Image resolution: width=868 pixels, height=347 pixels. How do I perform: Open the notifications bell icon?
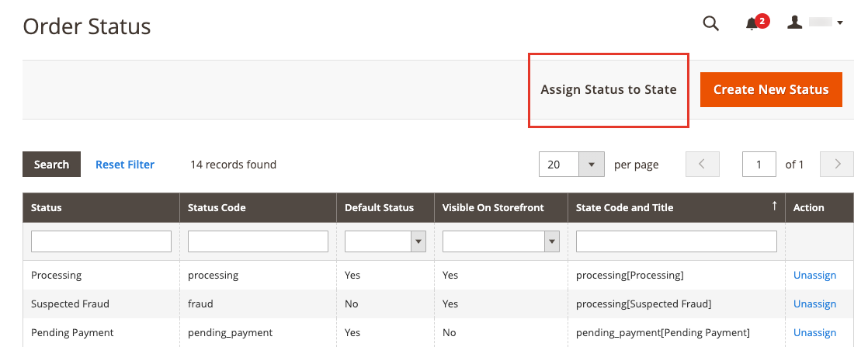click(752, 24)
